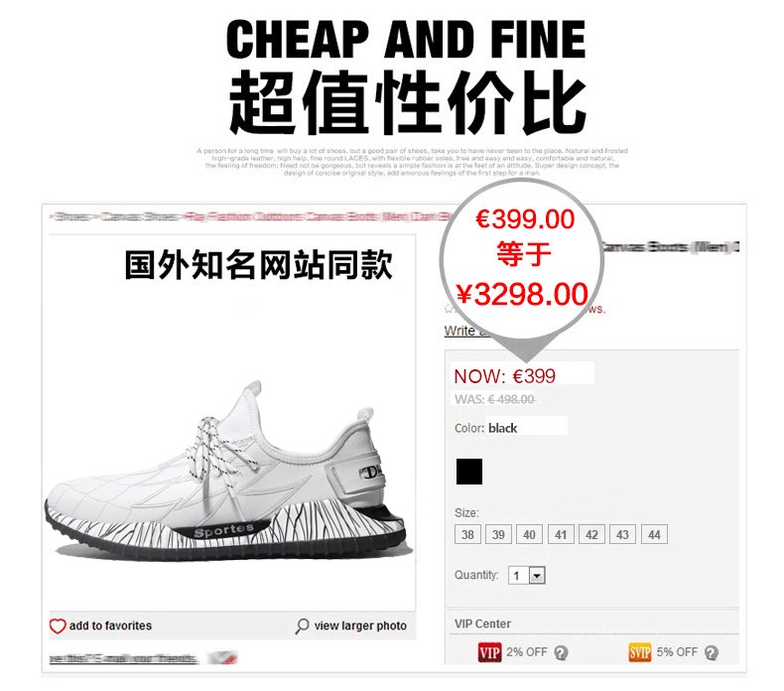Image resolution: width=784 pixels, height=691 pixels.
Task: Select shoe size 38
Action: point(467,534)
